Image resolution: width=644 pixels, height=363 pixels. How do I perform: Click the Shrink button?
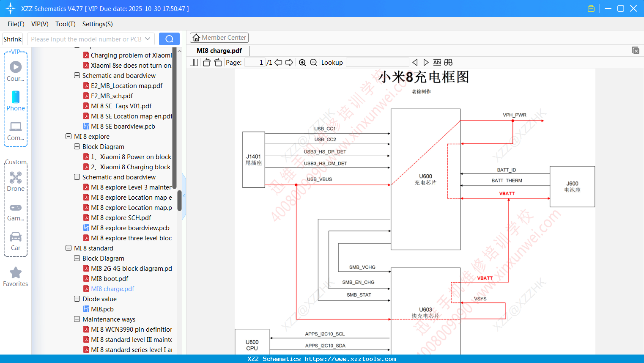[x=13, y=39]
